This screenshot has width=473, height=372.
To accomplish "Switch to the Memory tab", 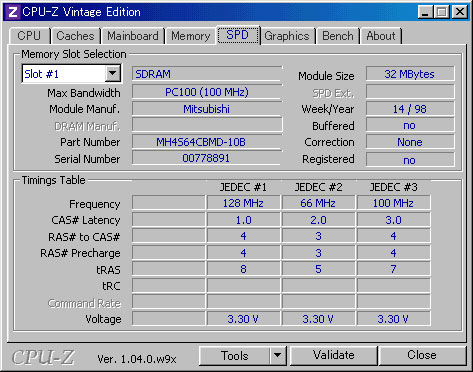I will point(191,36).
